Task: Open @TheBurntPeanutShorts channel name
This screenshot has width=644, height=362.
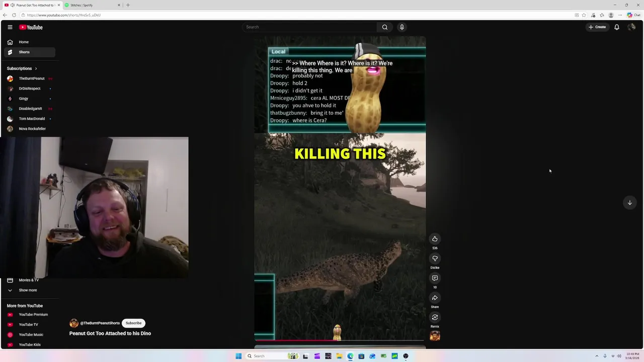Action: [100, 323]
